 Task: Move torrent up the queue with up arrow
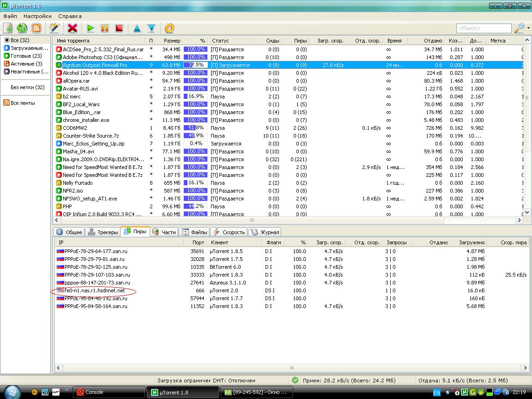137,28
